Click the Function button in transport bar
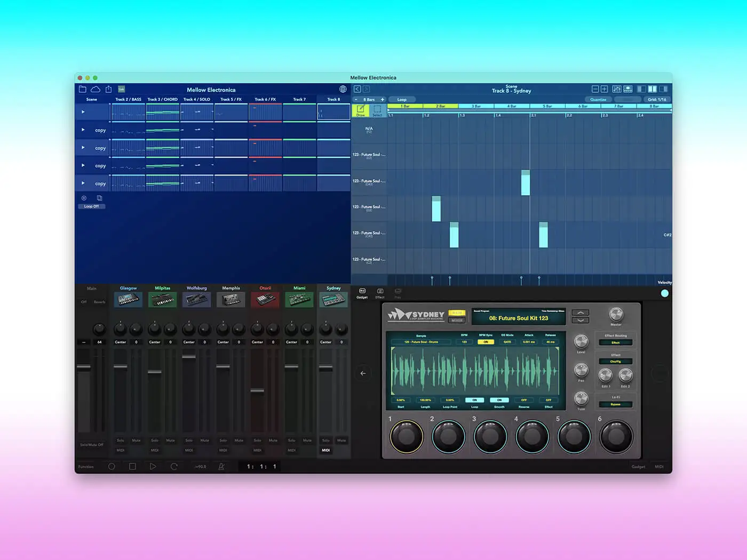Image resolution: width=747 pixels, height=560 pixels. point(86,467)
